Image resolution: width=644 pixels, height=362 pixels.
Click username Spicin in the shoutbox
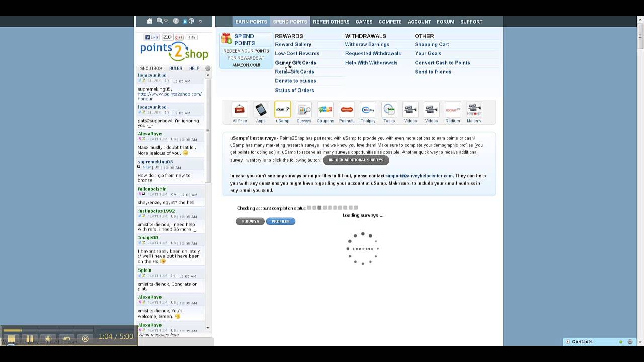[144, 270]
